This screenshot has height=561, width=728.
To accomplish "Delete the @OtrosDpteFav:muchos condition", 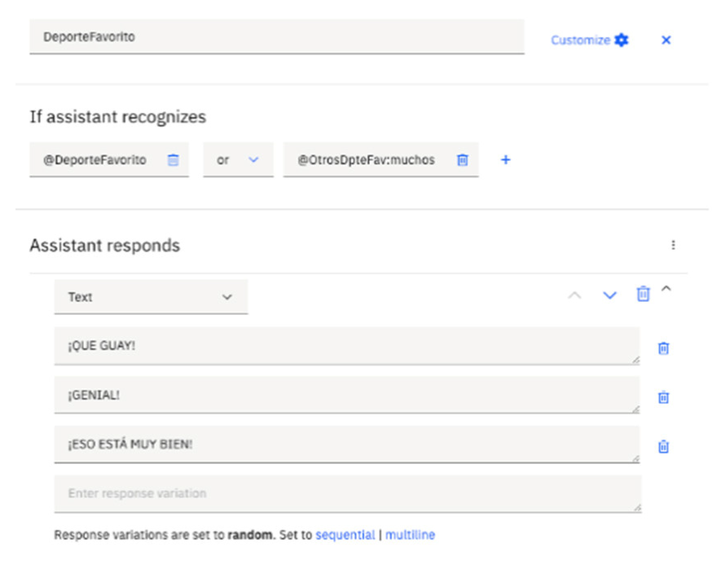I will pyautogui.click(x=462, y=160).
